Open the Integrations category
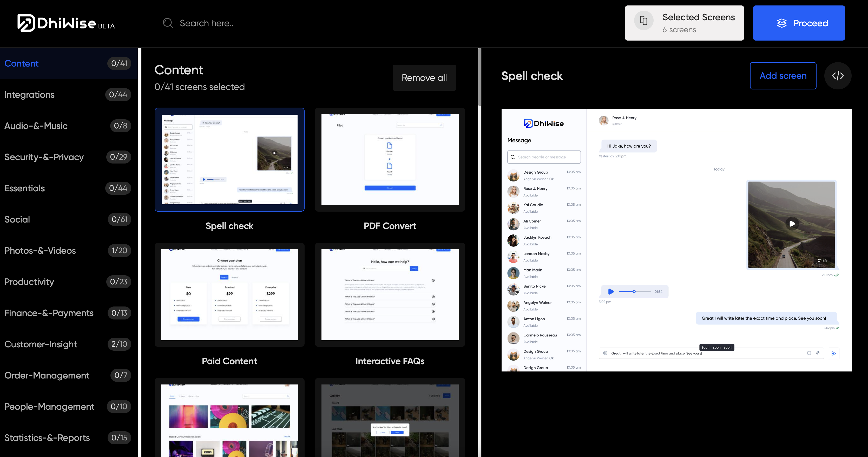The image size is (868, 457). (x=29, y=95)
